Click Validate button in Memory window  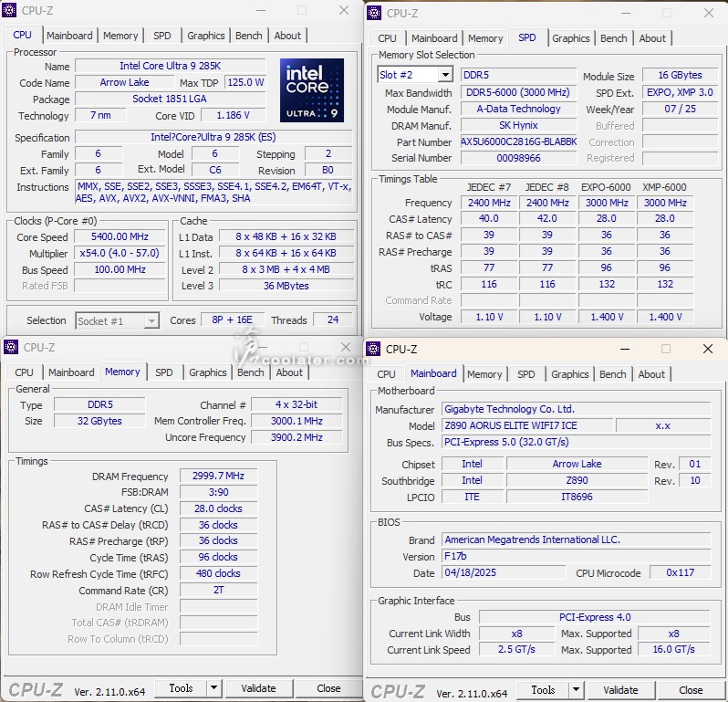point(258,687)
